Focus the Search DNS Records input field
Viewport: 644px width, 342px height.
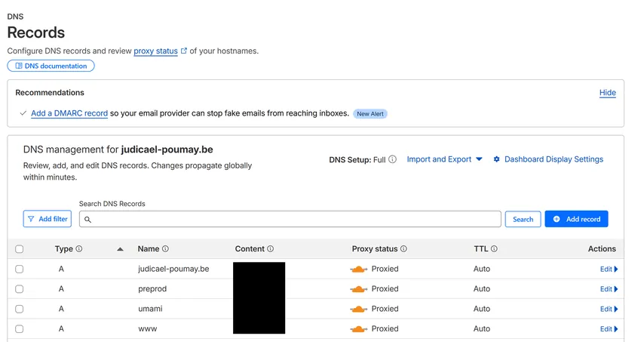[290, 219]
